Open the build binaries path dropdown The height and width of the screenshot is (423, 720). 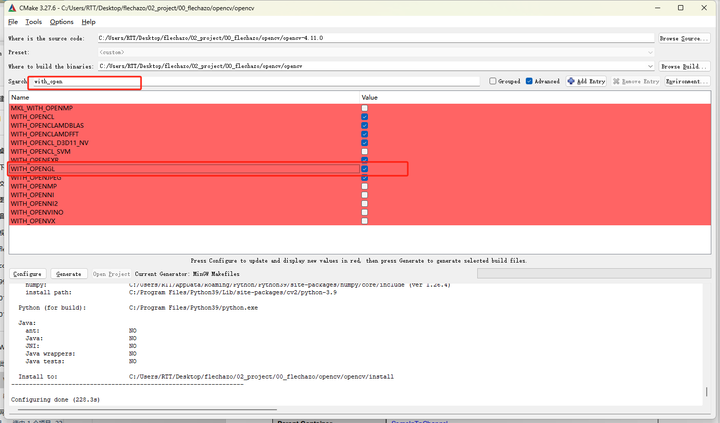pos(650,66)
